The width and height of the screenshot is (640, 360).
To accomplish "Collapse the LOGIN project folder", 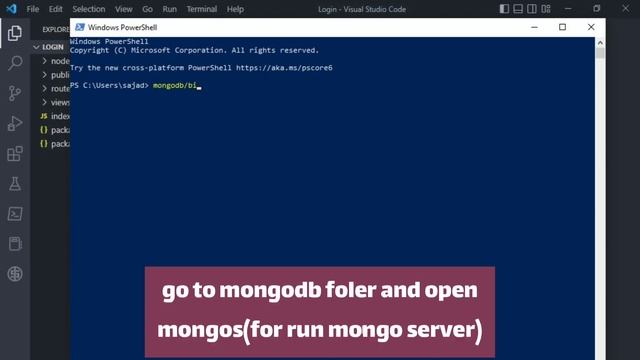I will pyautogui.click(x=36, y=47).
